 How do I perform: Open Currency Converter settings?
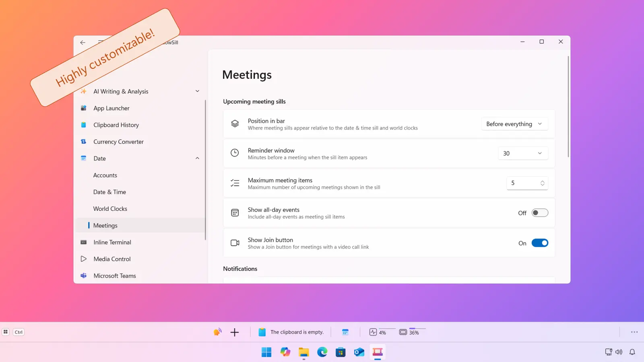(140, 142)
